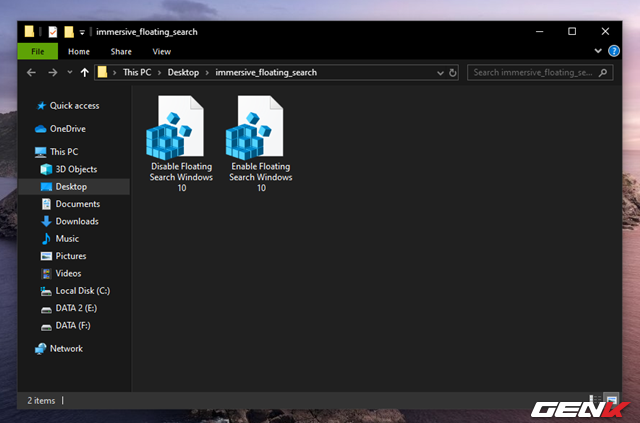640x423 pixels.
Task: Open the Customize Quick Access Toolbar dropdown
Action: pos(82,32)
